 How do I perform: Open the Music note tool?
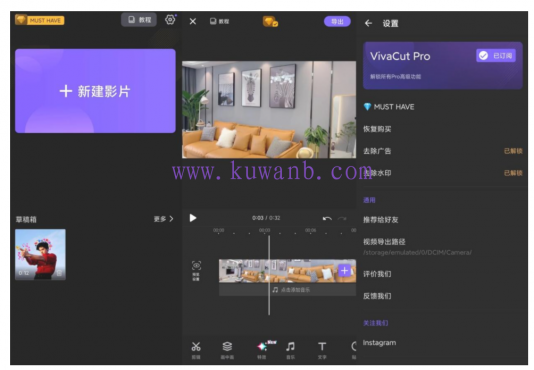coord(290,350)
